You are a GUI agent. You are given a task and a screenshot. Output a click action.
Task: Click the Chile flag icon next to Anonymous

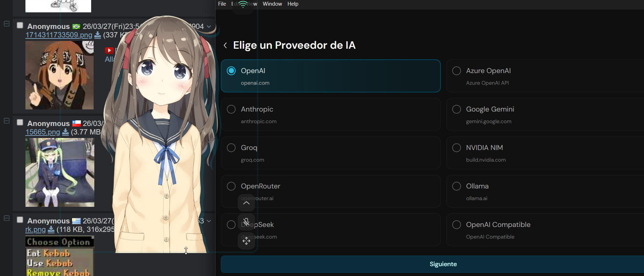76,124
